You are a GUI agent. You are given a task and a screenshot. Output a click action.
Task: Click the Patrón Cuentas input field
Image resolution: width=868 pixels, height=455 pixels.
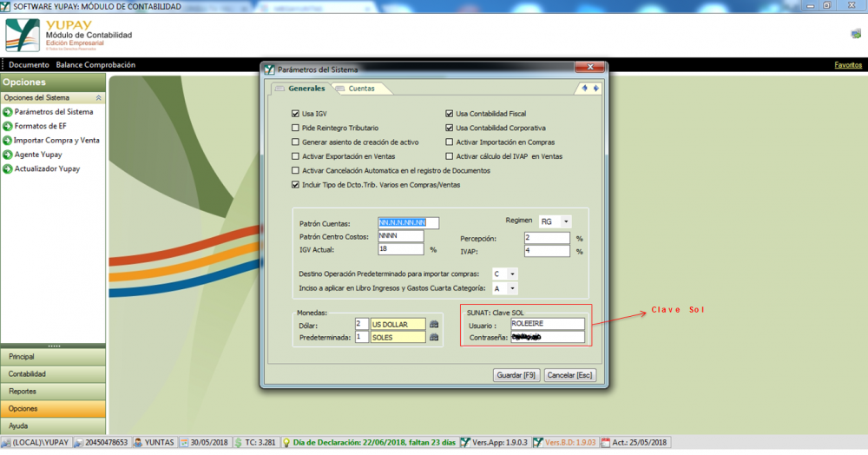pyautogui.click(x=409, y=222)
